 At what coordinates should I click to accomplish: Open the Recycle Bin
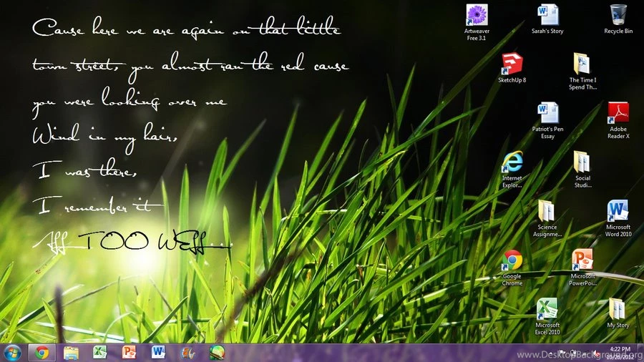click(618, 15)
